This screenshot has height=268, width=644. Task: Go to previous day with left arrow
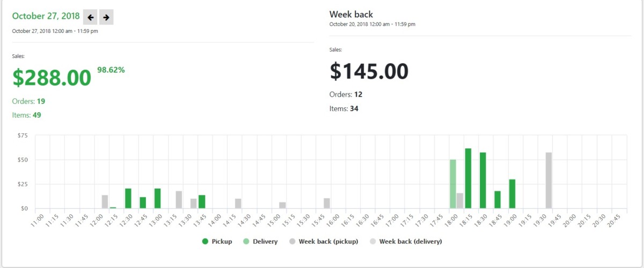[x=90, y=17]
